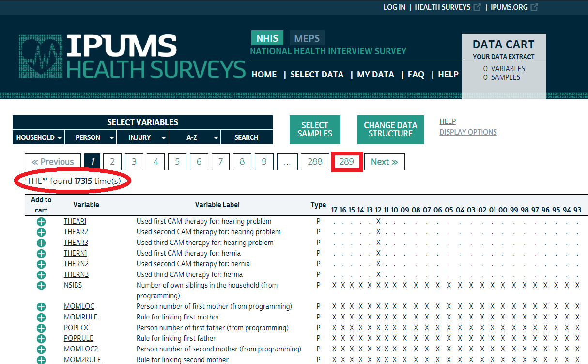Viewport: 588px width, 364px height.
Task: Open the HOUSEHOLD variables dropdown
Action: click(x=38, y=137)
